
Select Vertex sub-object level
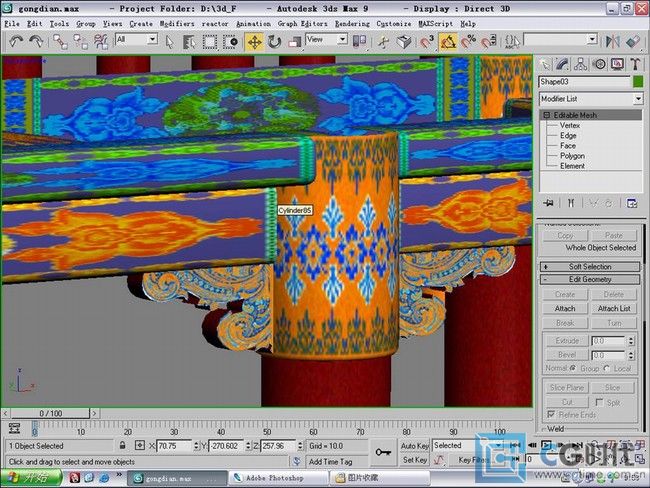[570, 125]
